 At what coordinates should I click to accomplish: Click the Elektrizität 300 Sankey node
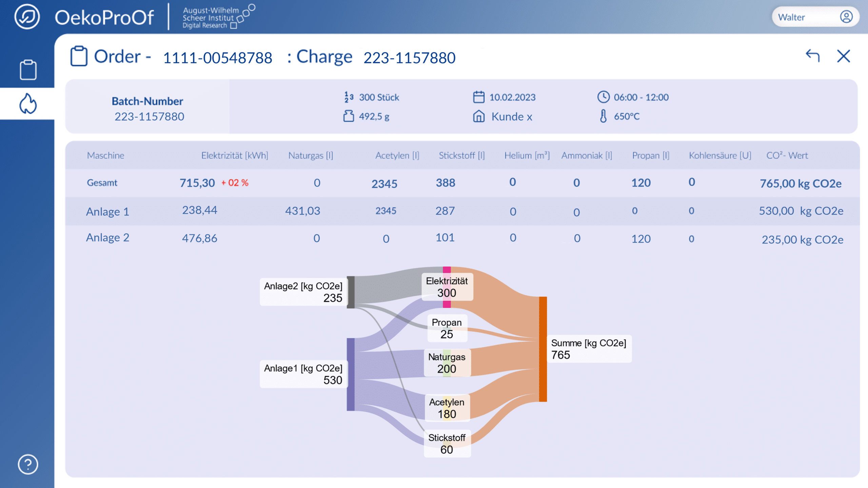click(x=447, y=287)
